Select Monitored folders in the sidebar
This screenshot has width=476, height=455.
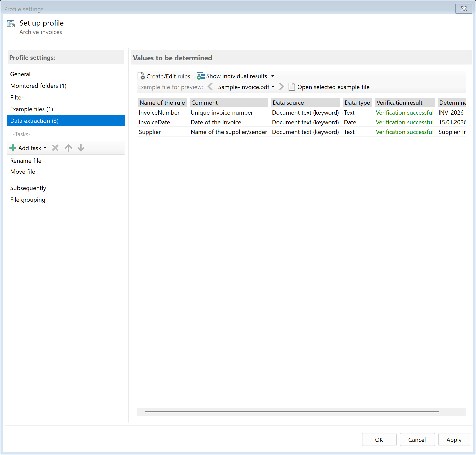coord(38,86)
